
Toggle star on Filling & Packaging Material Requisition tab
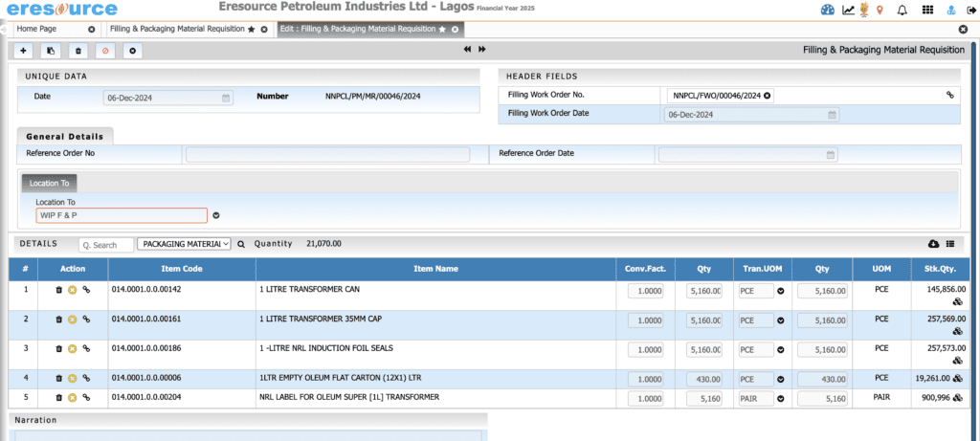coord(251,30)
